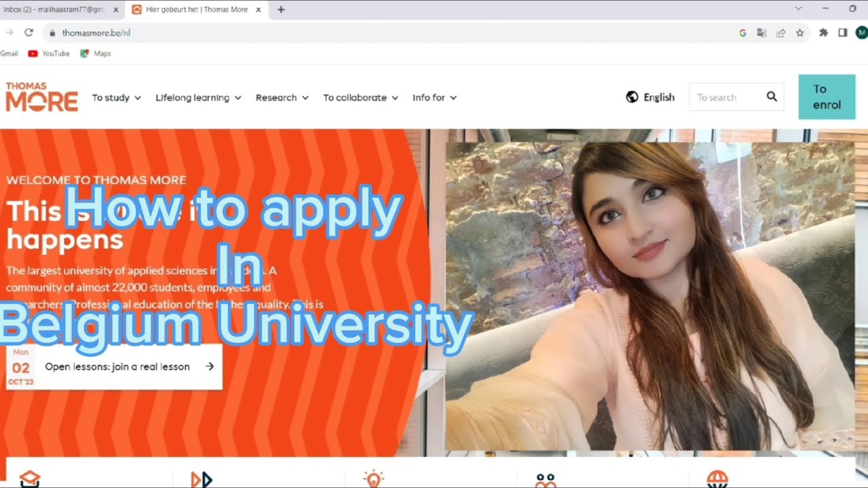Click the search magnifier icon
The height and width of the screenshot is (488, 868).
(x=772, y=97)
